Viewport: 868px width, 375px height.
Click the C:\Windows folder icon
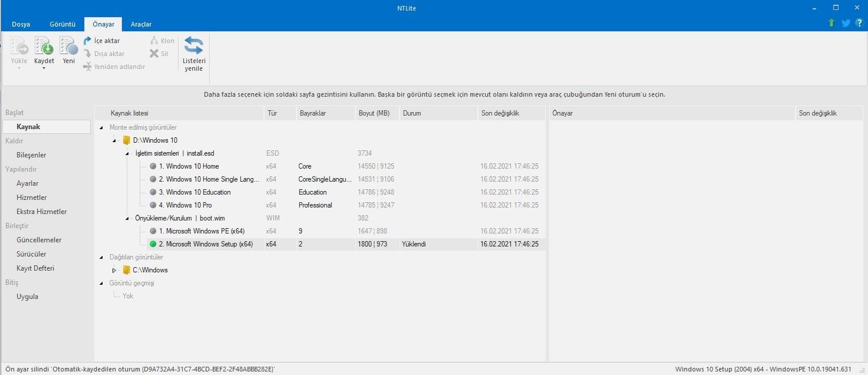click(126, 270)
